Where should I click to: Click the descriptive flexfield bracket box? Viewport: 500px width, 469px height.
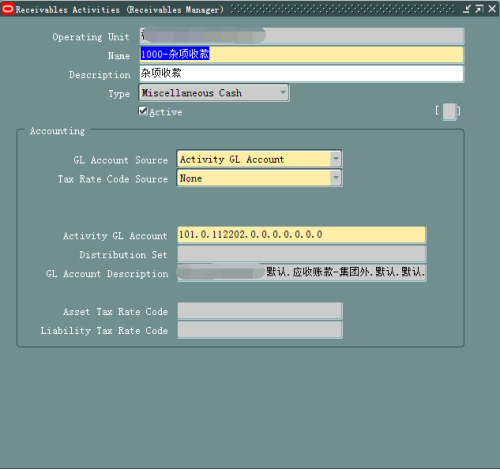pos(449,111)
